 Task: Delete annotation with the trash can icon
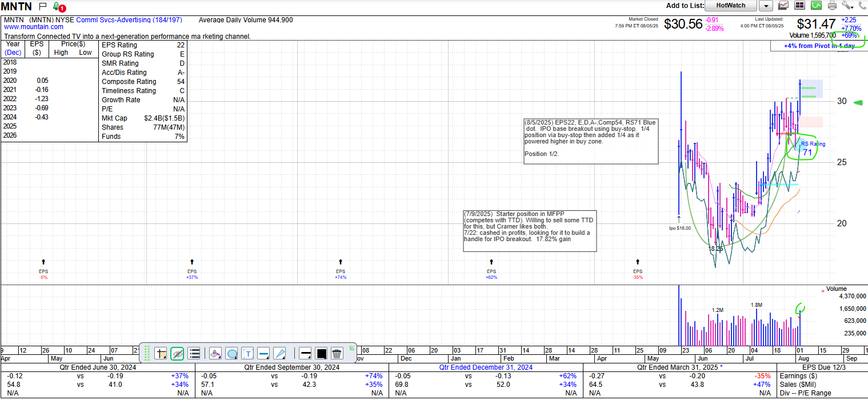[x=337, y=353]
